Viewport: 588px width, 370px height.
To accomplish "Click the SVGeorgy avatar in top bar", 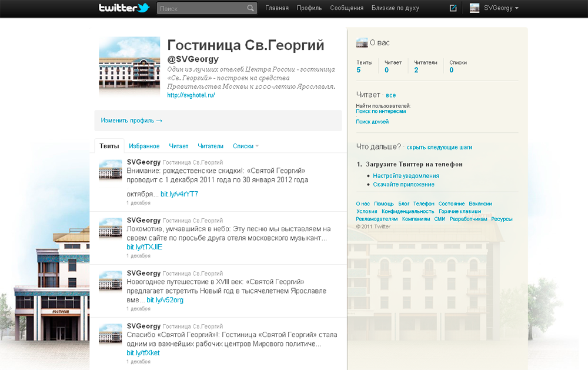I will 475,8.
